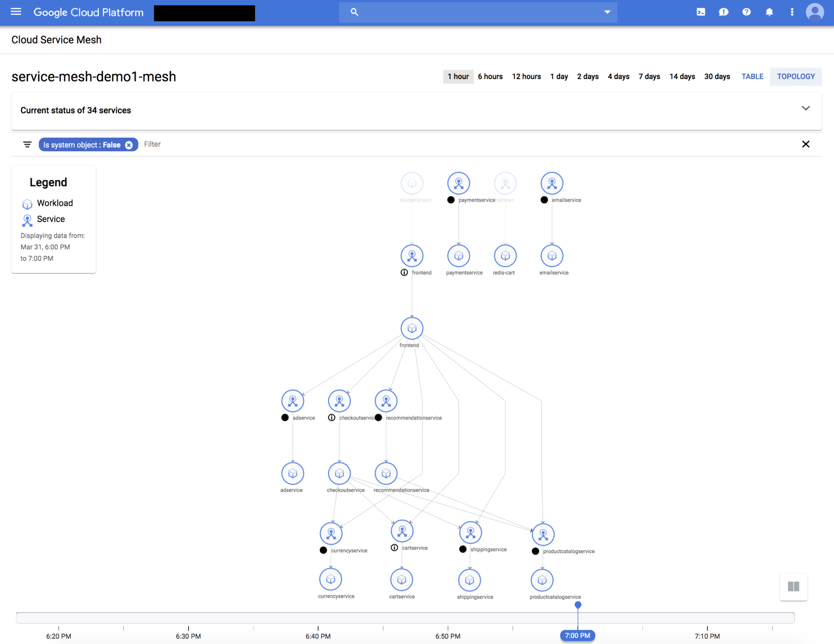Open the send feedback icon

coord(723,12)
